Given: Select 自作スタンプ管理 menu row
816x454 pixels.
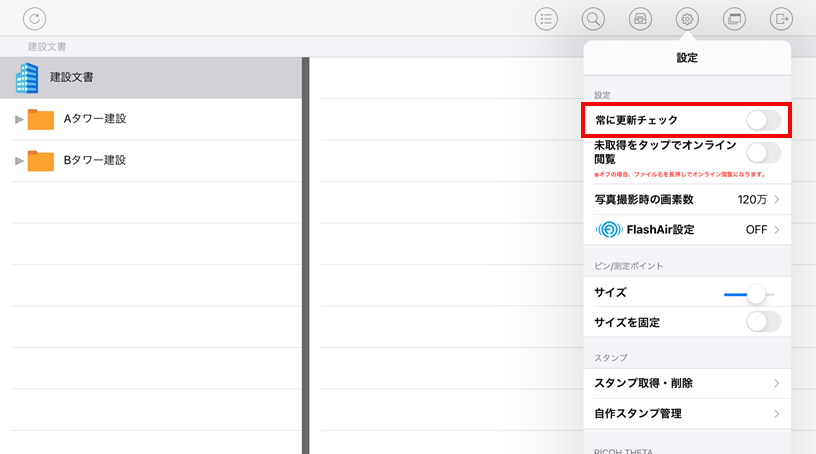Looking at the screenshot, I should tap(687, 414).
